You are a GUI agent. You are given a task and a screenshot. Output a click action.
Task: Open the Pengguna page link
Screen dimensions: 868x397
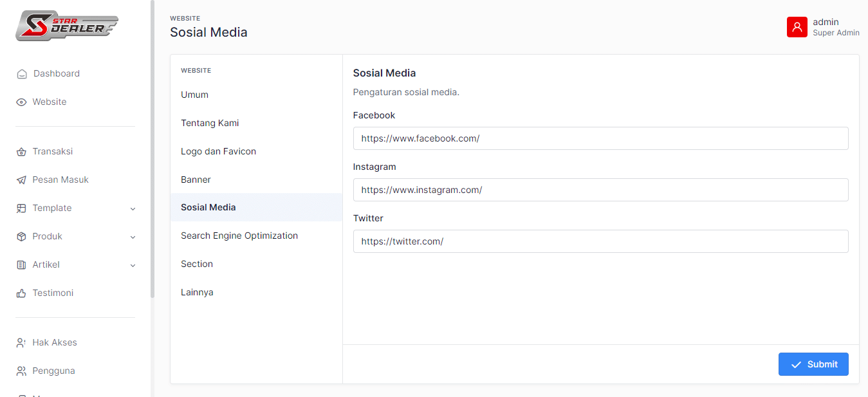pyautogui.click(x=54, y=371)
